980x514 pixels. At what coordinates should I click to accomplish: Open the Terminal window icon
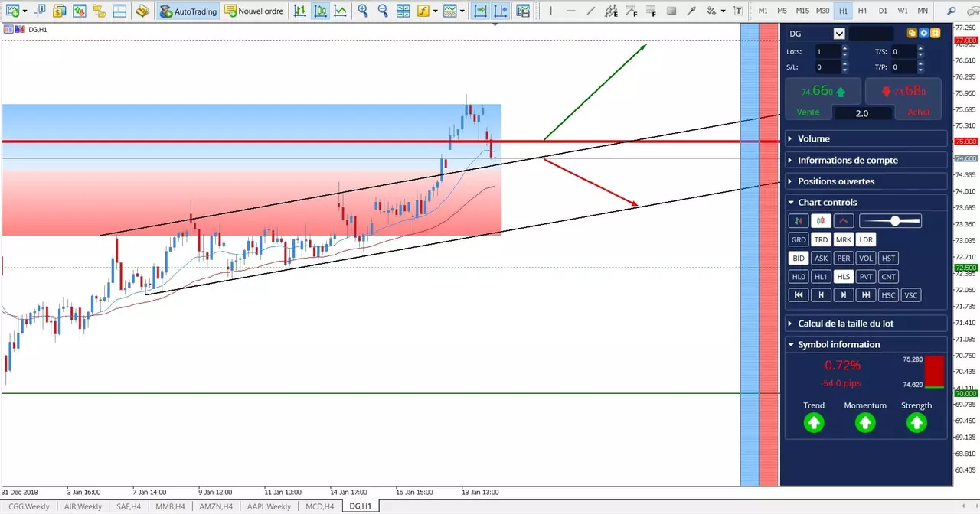(118, 11)
